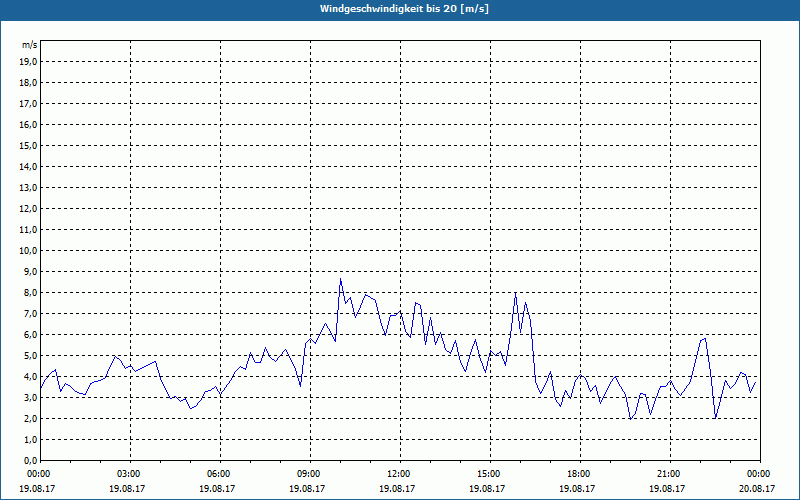Screen dimensions: 800x500
Task: Pick the '21:00' x-axis label
Action: click(670, 474)
